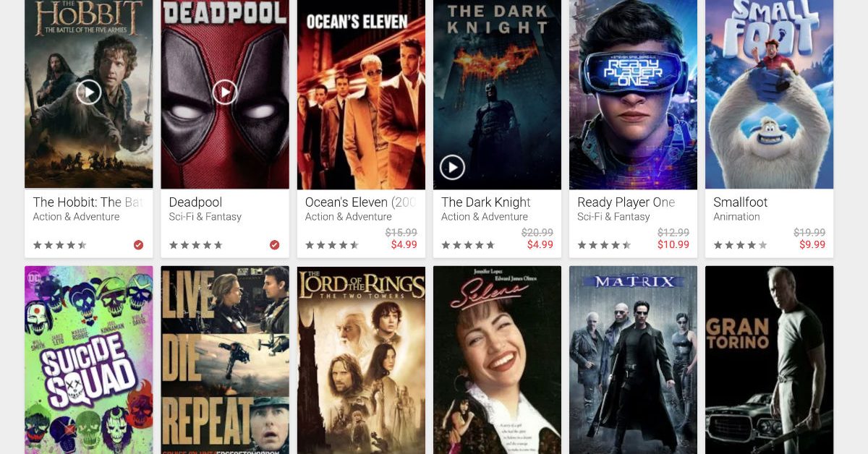Open the Deadpool title link
Viewport: 868px width, 454px height.
click(x=195, y=202)
